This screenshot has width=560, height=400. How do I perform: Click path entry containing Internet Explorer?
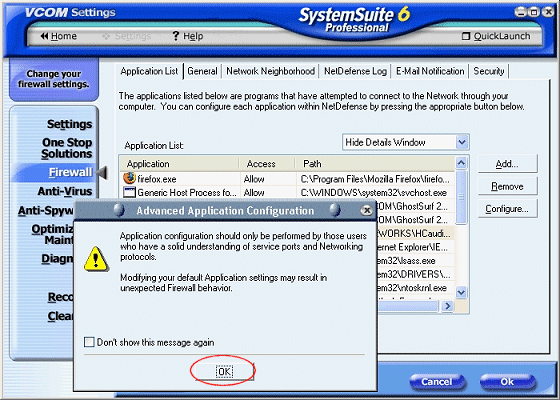tap(413, 247)
